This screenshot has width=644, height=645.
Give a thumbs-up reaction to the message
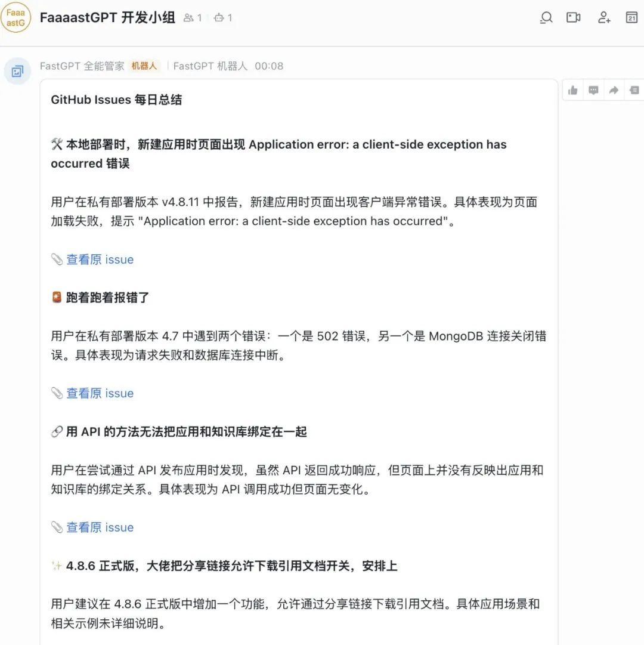(x=572, y=90)
